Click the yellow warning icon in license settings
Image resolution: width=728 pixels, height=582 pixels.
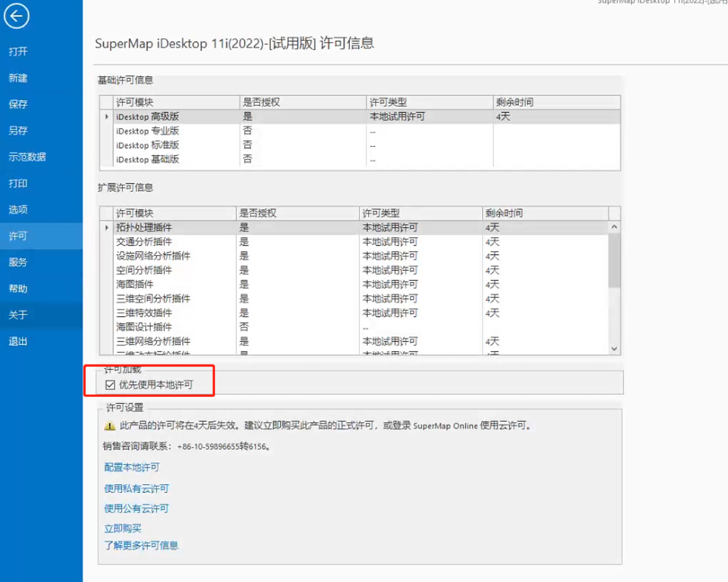coord(110,425)
